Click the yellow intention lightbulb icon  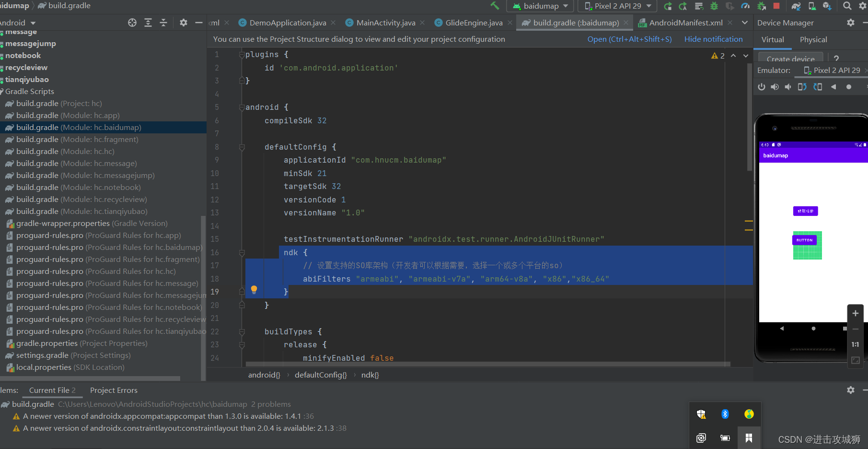[254, 289]
